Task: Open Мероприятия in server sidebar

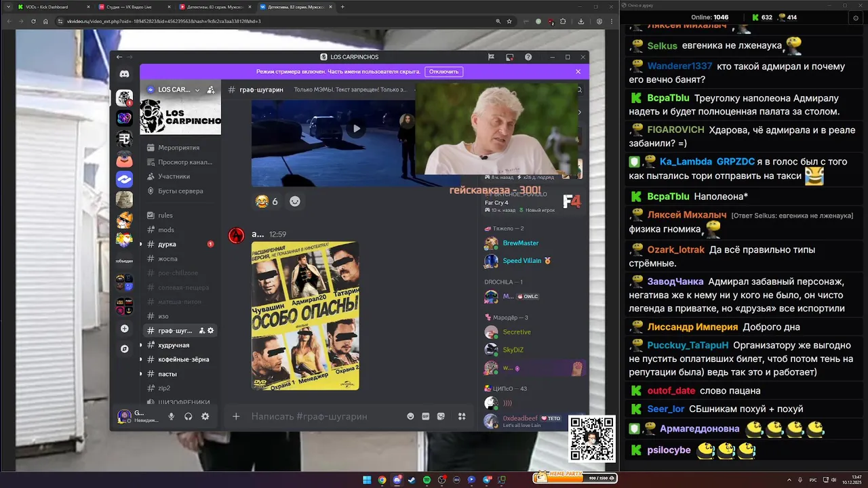Action: click(x=180, y=147)
